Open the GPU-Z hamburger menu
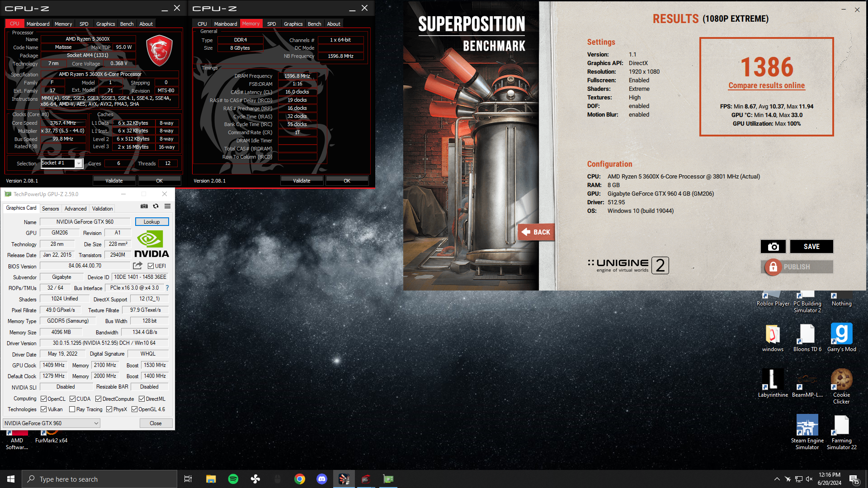Viewport: 868px width, 488px height. click(168, 206)
